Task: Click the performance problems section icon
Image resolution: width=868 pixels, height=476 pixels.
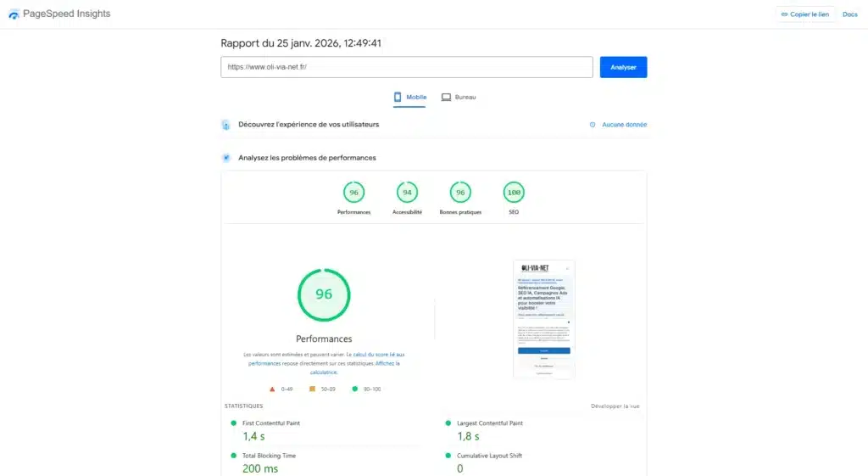Action: coord(225,158)
